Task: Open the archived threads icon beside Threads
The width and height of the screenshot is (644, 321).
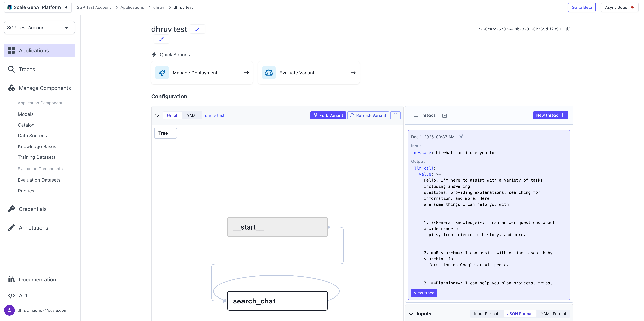Action: tap(444, 115)
